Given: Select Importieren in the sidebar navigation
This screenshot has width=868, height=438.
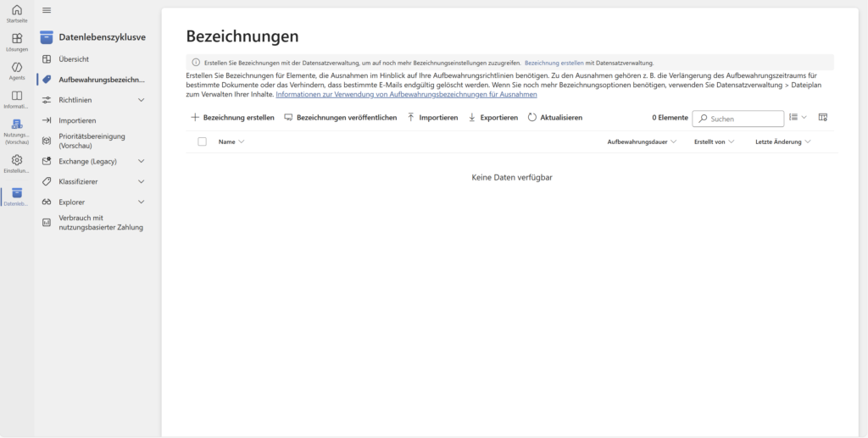Looking at the screenshot, I should pyautogui.click(x=77, y=120).
